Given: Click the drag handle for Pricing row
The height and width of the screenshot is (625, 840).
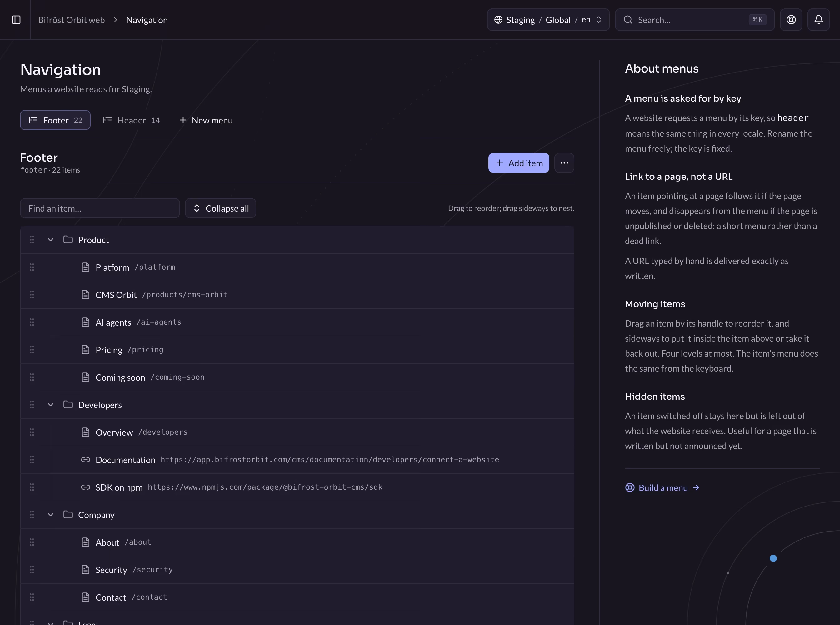Looking at the screenshot, I should (32, 350).
